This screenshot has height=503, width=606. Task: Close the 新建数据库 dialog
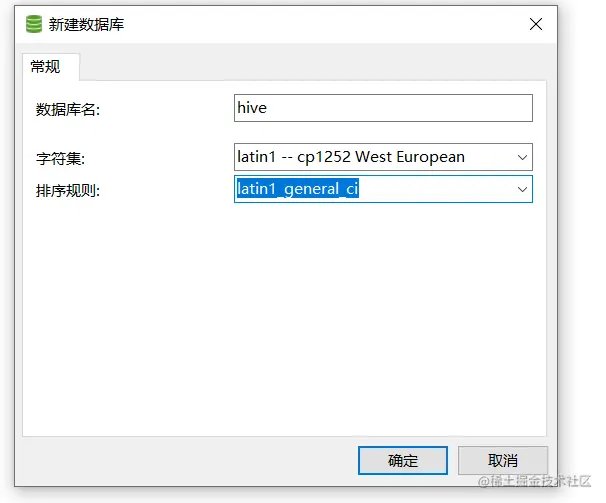[536, 24]
